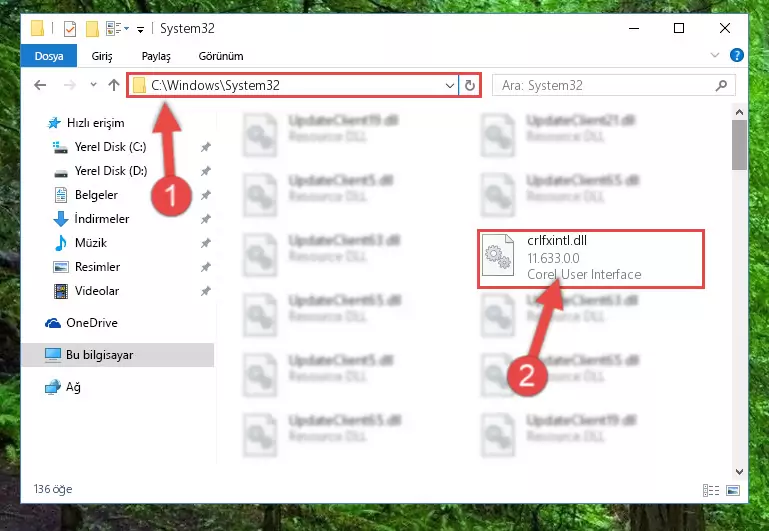Switch to Large icons view in status bar
The image size is (769, 531).
pos(733,490)
